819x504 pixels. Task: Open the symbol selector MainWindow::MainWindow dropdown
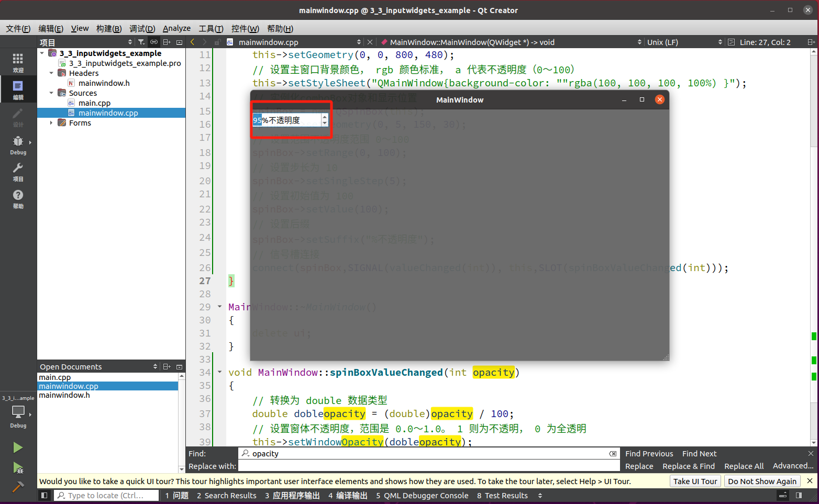coord(511,42)
